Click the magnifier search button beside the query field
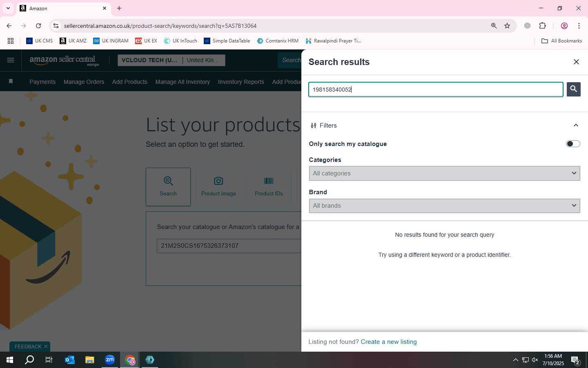 (573, 89)
